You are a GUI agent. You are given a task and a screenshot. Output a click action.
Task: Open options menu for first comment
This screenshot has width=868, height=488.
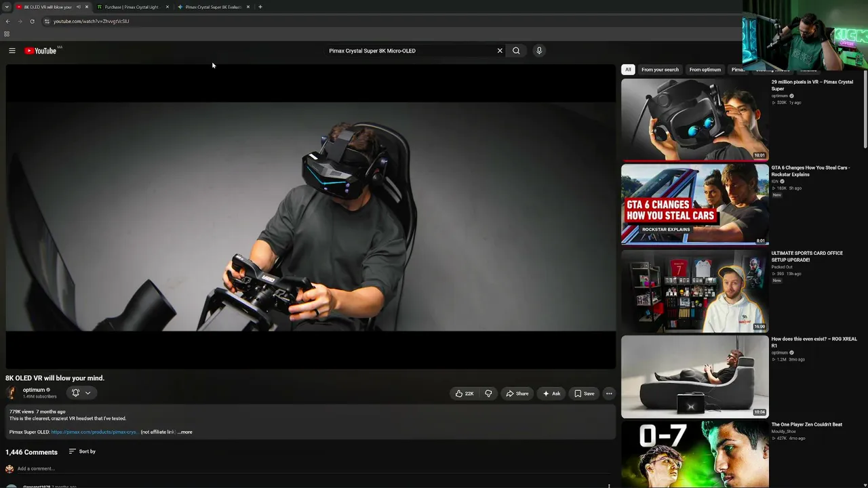click(x=609, y=485)
